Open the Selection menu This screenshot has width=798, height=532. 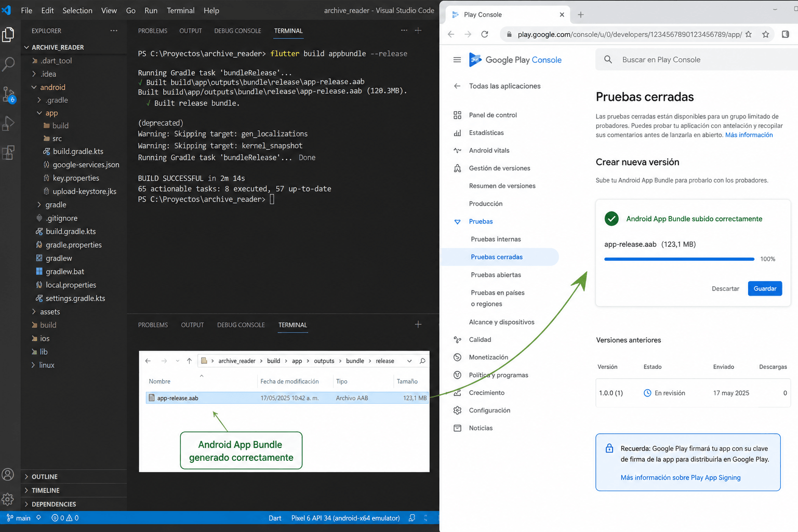[77, 10]
